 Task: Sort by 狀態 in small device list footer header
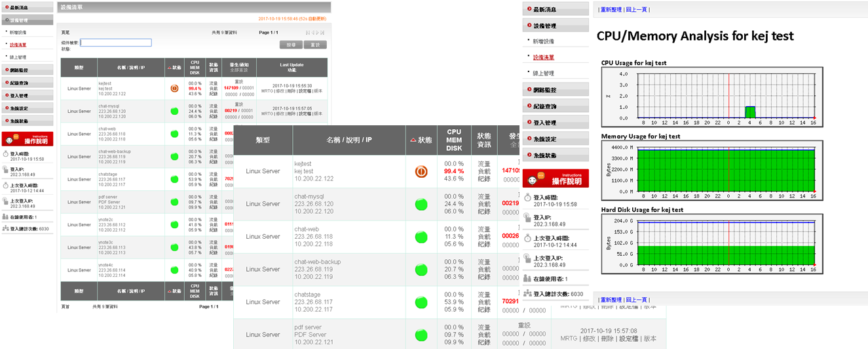click(174, 291)
